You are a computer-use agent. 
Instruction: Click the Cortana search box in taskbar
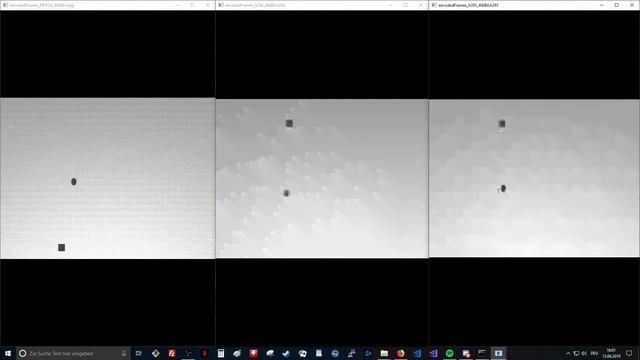(x=73, y=353)
